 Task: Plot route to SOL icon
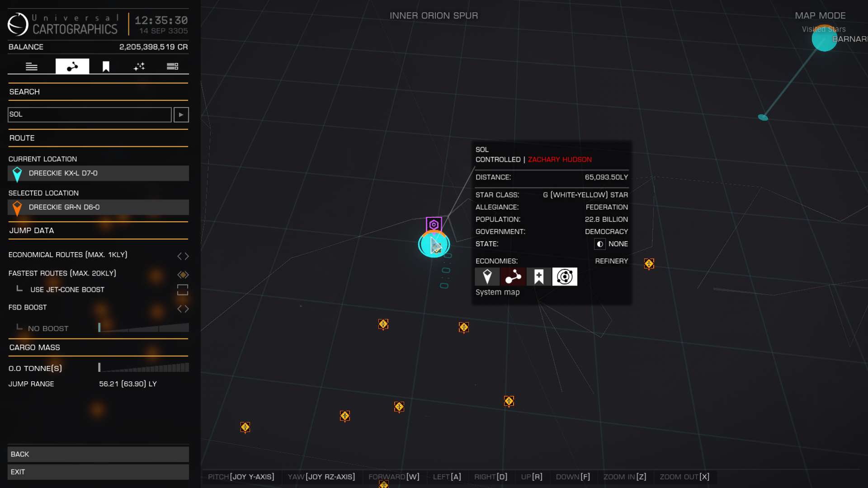[x=513, y=277]
